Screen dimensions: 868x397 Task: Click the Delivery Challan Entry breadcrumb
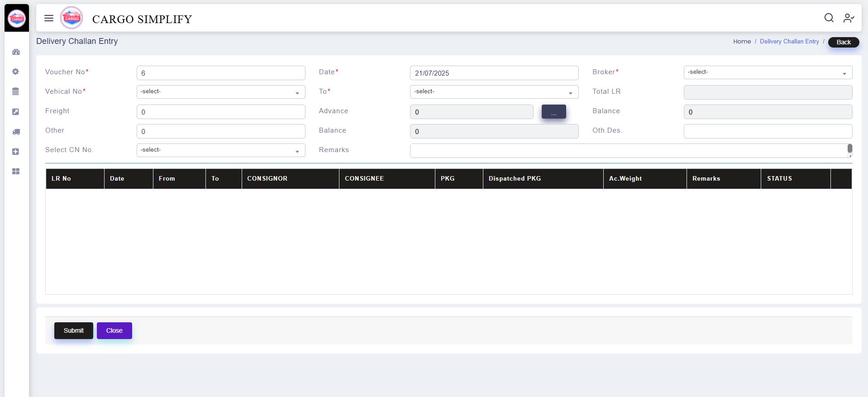[x=789, y=42]
